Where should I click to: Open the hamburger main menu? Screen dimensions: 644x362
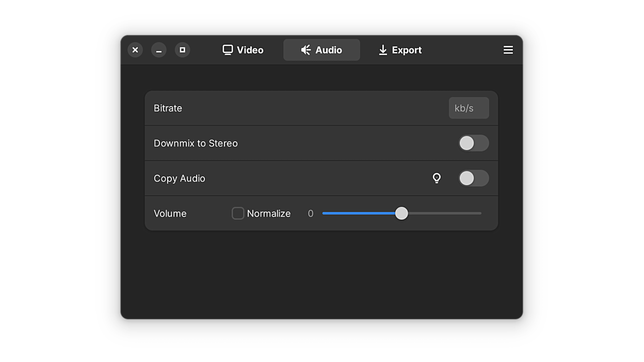pyautogui.click(x=508, y=50)
